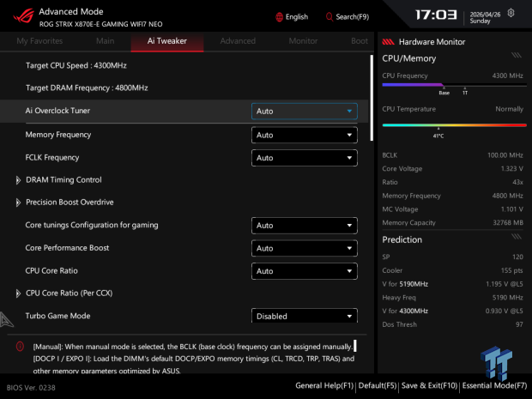Open the settings gear icon near date
Viewport: 532px width, 399px height.
click(x=511, y=13)
